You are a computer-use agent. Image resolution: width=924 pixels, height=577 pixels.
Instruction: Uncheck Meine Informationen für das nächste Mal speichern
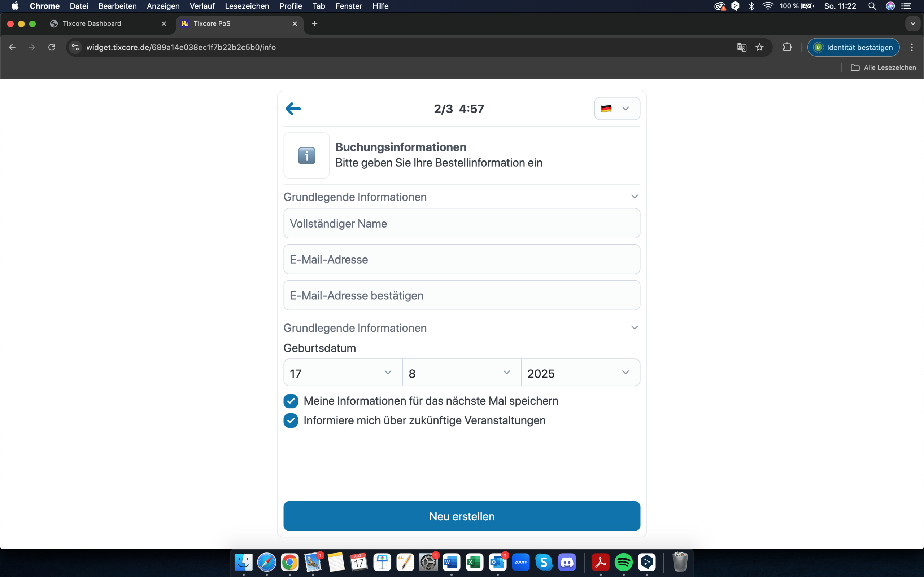[291, 401]
